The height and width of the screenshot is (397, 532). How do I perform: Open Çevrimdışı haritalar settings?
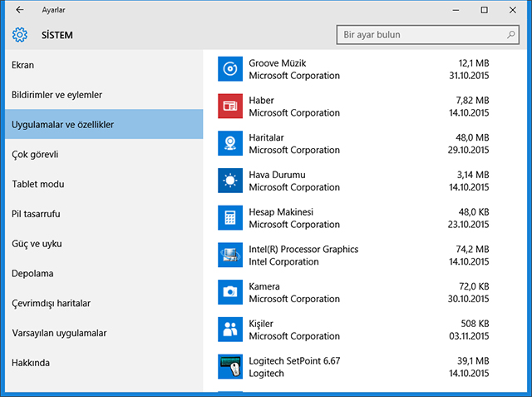click(x=104, y=303)
